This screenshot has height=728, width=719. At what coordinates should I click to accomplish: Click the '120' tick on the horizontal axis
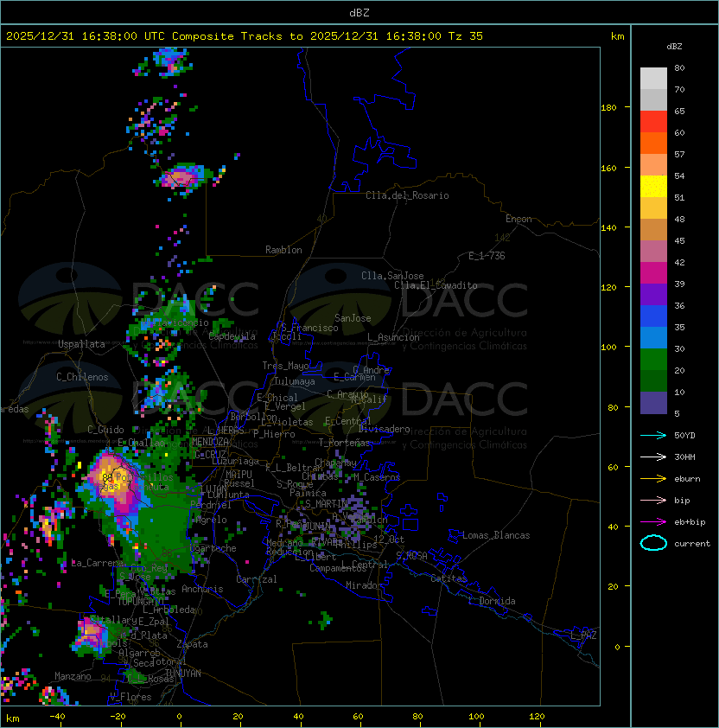click(537, 717)
